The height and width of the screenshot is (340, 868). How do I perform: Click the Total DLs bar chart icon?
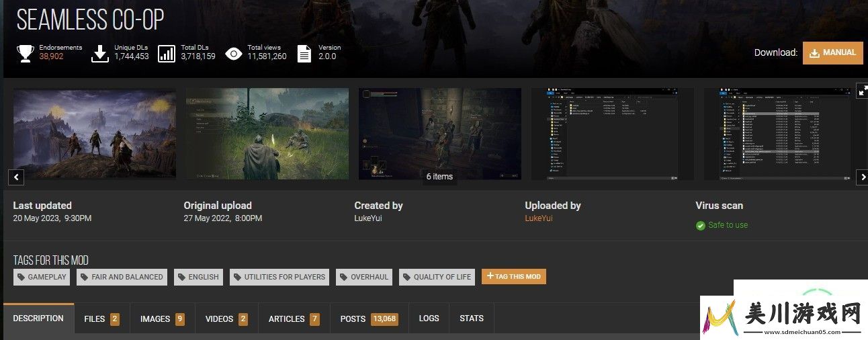[167, 53]
